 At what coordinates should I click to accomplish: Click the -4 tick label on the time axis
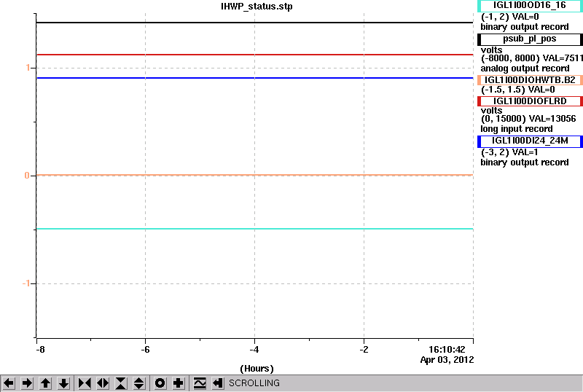coord(254,350)
